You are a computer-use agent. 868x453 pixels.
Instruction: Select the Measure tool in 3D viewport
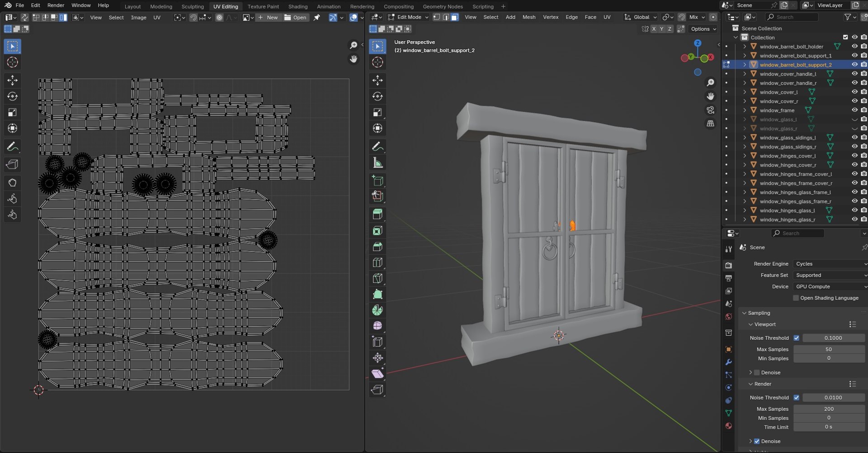(377, 163)
